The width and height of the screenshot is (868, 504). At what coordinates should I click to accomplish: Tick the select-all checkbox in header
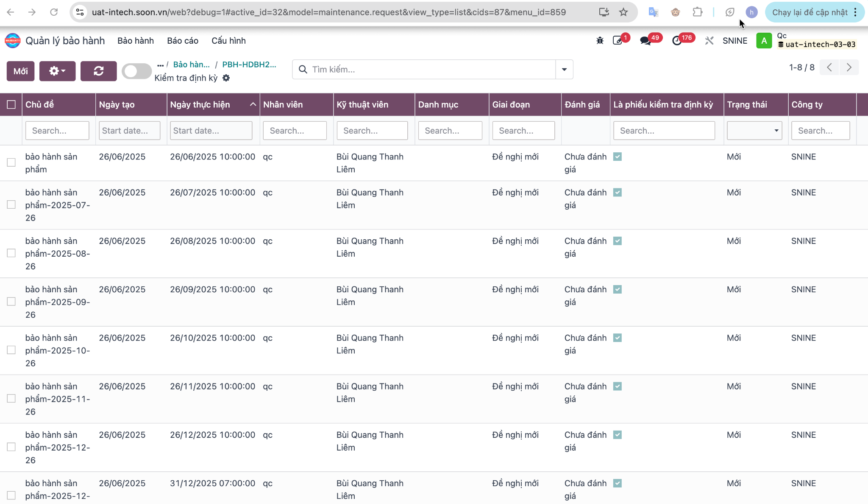(x=11, y=104)
